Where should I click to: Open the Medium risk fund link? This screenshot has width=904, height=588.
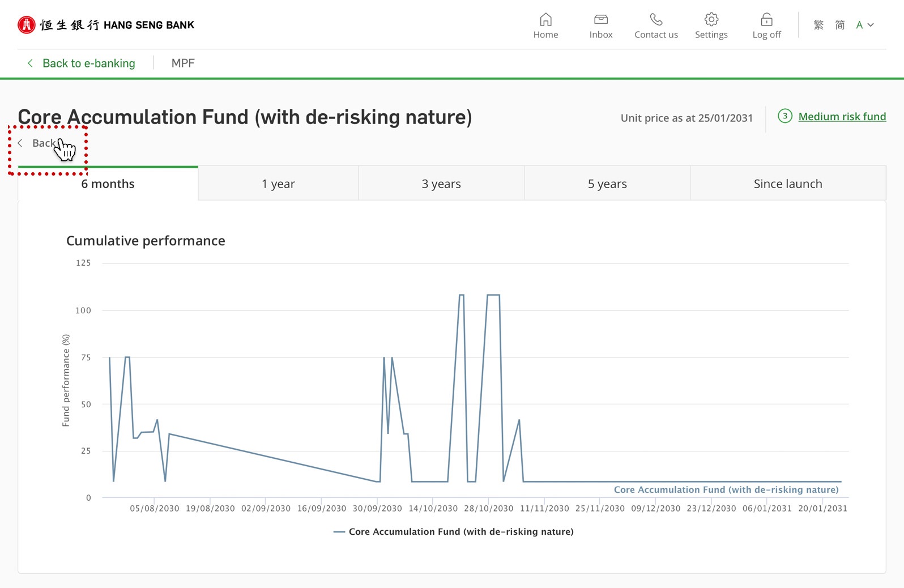[x=842, y=117]
